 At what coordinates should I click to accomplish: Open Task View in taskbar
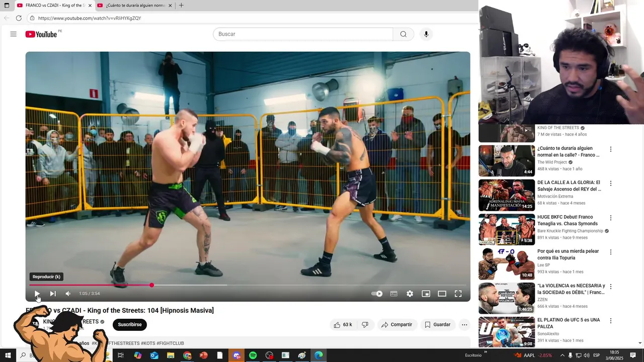121,355
